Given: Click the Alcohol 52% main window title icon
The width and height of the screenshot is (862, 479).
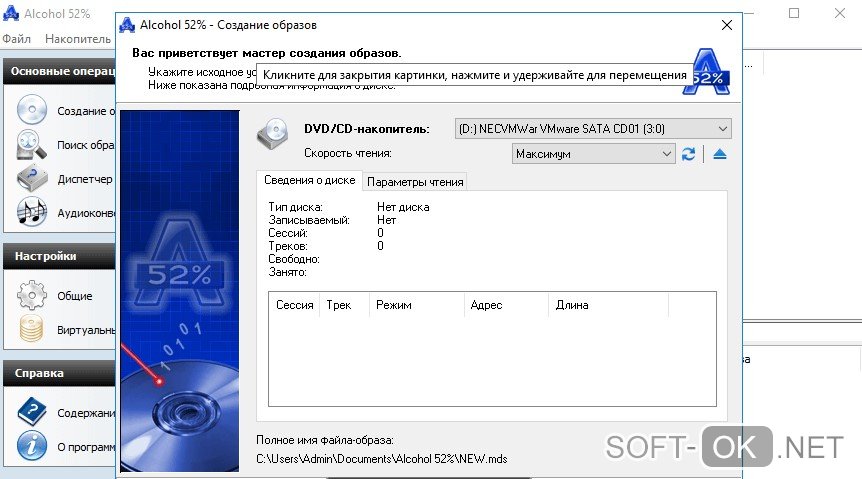Looking at the screenshot, I should point(11,13).
